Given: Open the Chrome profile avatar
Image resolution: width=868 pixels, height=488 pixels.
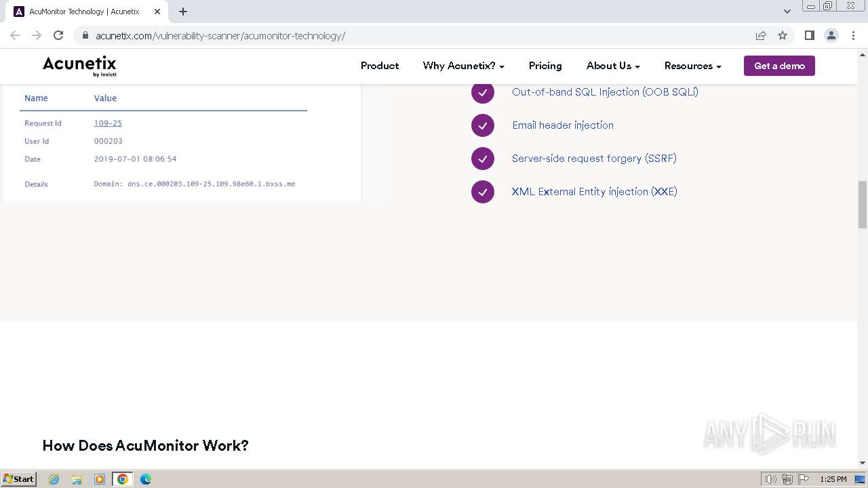Looking at the screenshot, I should [x=831, y=35].
